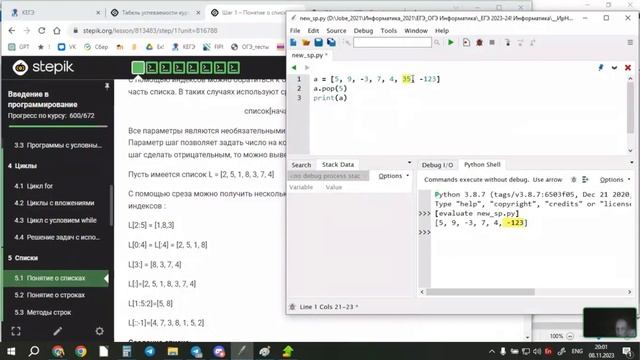Image resolution: width=640 pixels, height=360 pixels.
Task: Open the last code-task step square
Action: (234, 68)
